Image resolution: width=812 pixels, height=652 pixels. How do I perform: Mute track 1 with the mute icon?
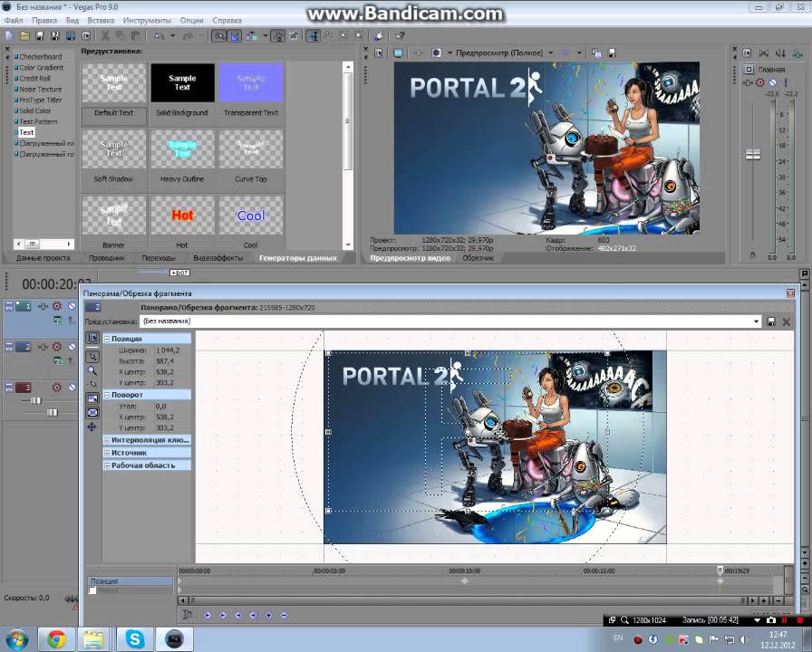(x=72, y=306)
